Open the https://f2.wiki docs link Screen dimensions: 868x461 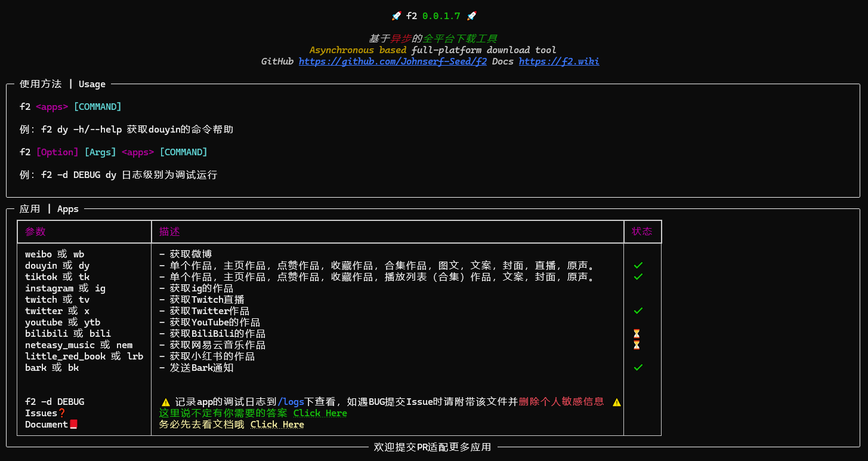(x=558, y=61)
